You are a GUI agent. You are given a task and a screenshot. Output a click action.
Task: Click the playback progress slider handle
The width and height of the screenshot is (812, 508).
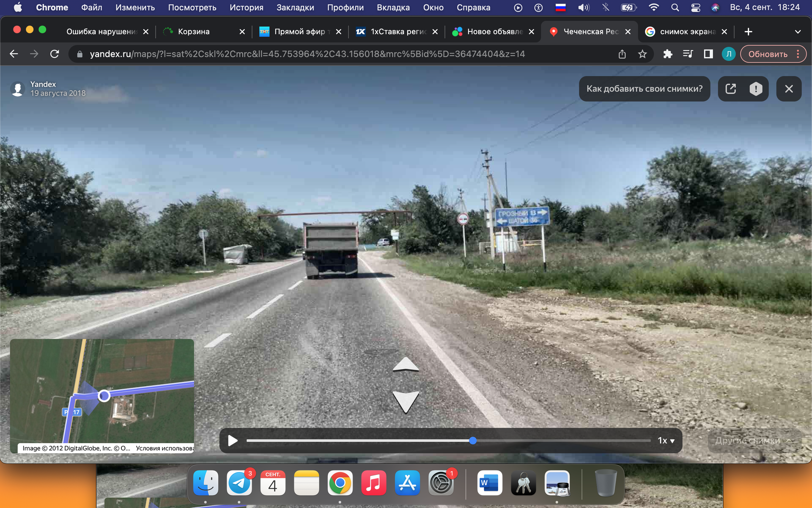(473, 441)
